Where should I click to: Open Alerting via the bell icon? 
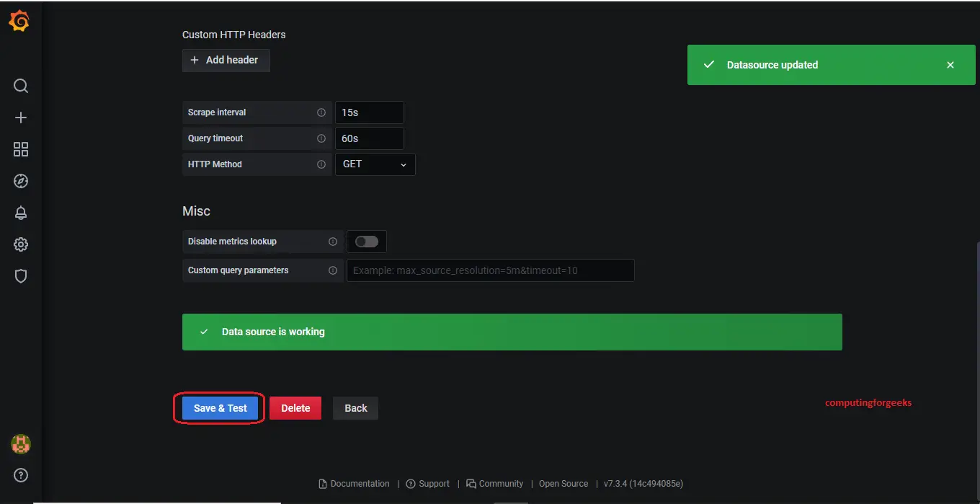click(x=20, y=213)
